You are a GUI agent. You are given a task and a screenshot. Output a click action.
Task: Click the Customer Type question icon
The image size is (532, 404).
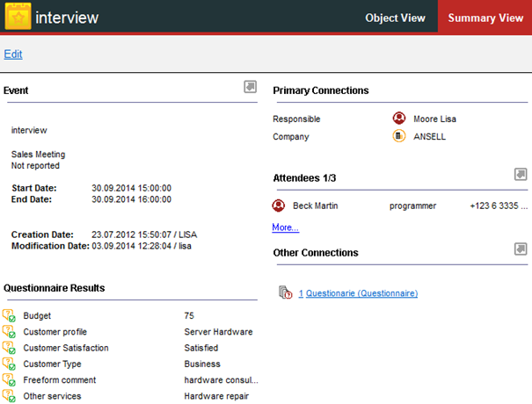coord(9,364)
